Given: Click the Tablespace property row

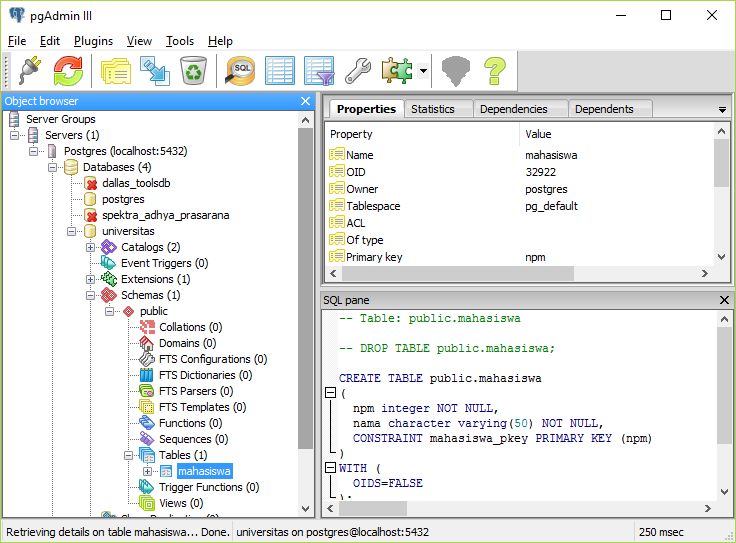Looking at the screenshot, I should click(x=520, y=206).
